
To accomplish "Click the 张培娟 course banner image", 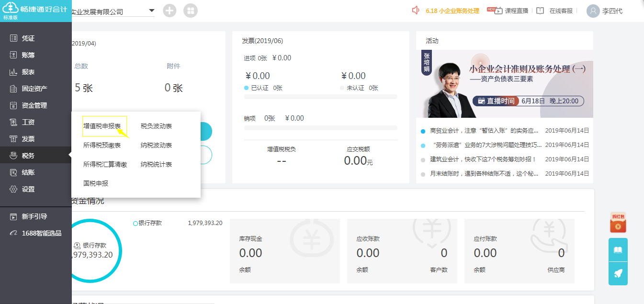I will [504, 84].
